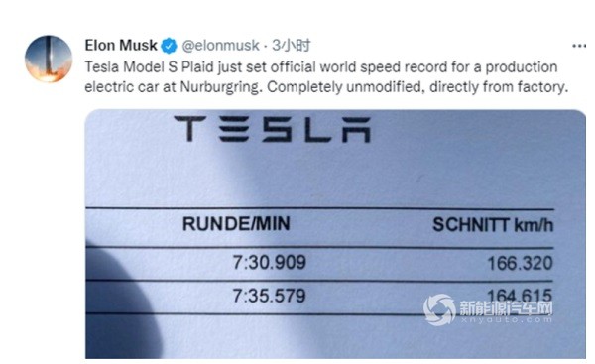
Task: Click the TESLA logo in the photo
Action: (272, 129)
